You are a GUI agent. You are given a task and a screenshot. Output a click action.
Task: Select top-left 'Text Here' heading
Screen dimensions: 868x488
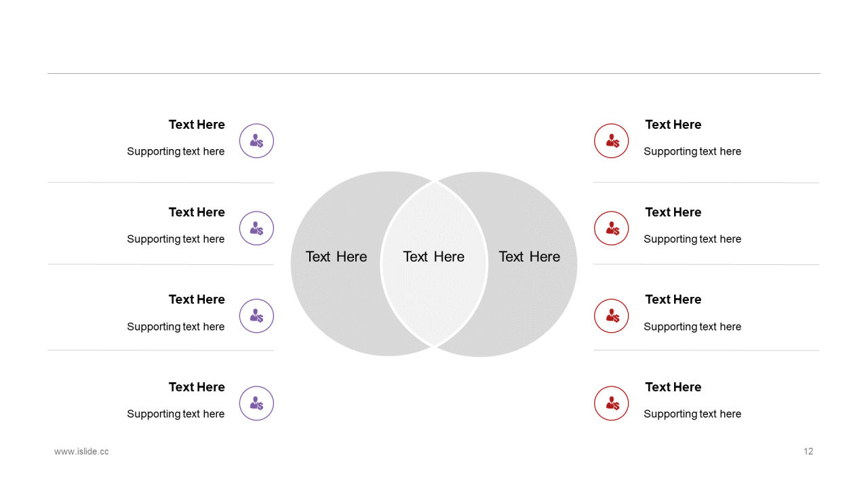click(x=197, y=125)
